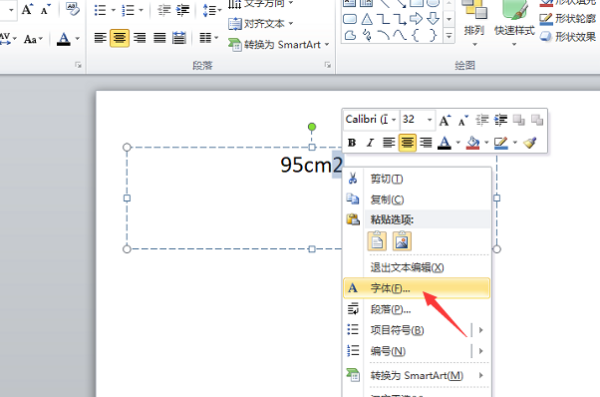Select the Format Painter brush icon

[530, 143]
